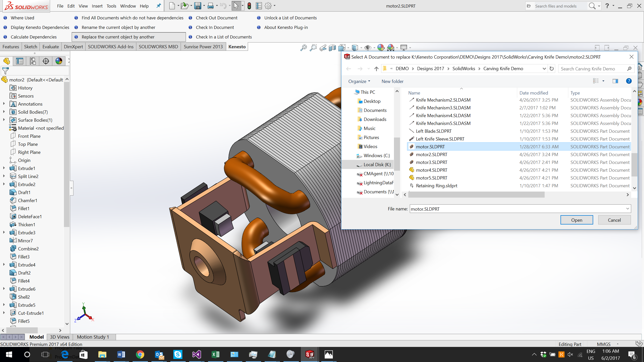This screenshot has width=644, height=362.
Task: Expand the Annotations folder
Action: (4, 104)
